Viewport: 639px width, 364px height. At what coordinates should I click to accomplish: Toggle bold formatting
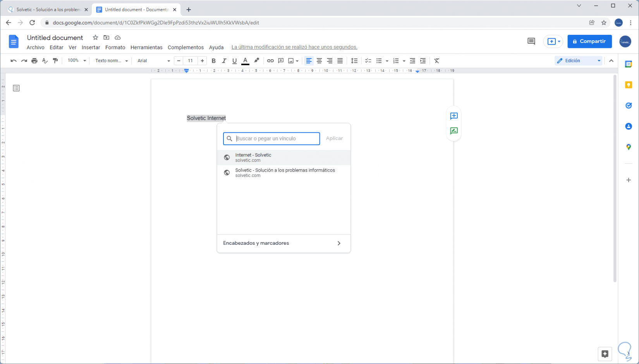point(213,61)
